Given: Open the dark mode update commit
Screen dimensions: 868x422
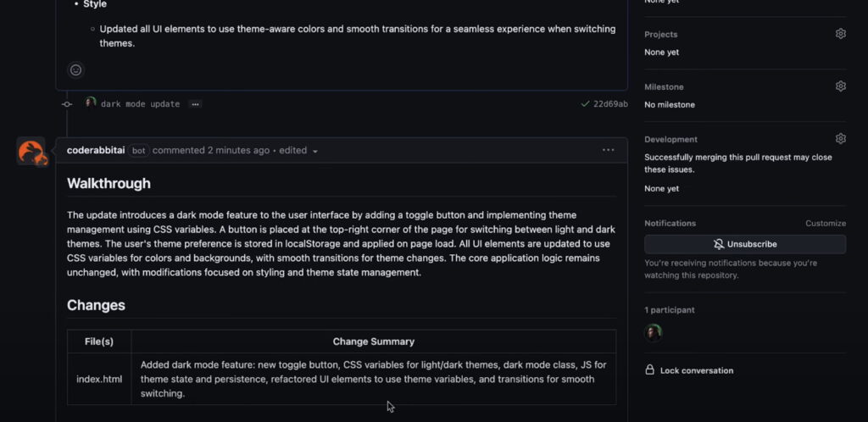Looking at the screenshot, I should (x=140, y=104).
